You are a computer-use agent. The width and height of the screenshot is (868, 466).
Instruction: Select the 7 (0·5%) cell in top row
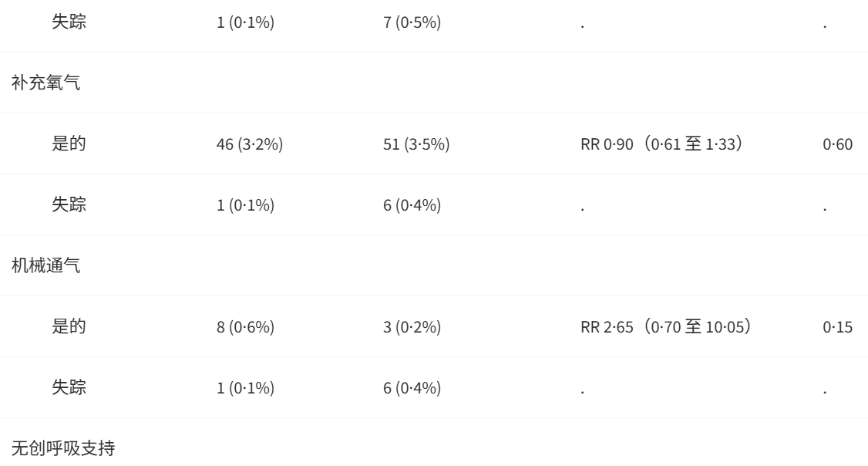(x=412, y=22)
